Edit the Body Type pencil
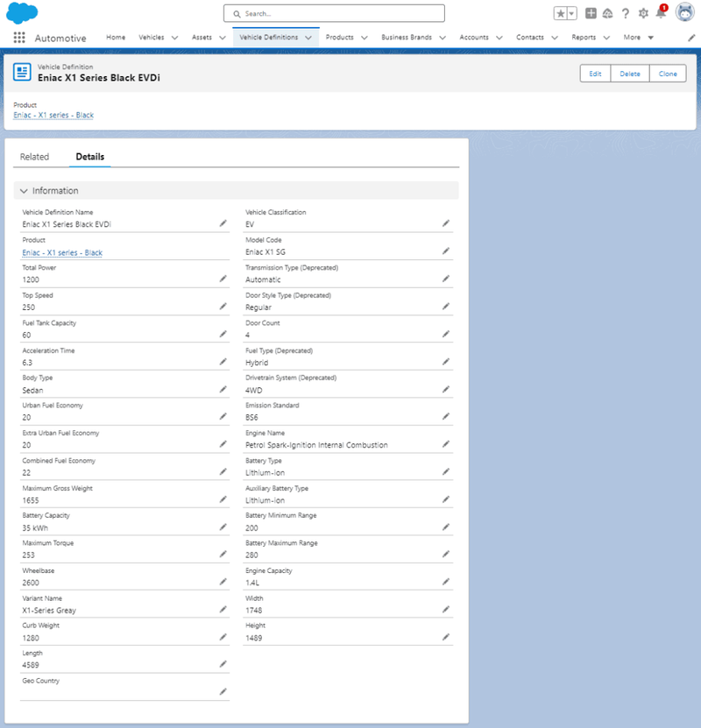 pyautogui.click(x=223, y=389)
